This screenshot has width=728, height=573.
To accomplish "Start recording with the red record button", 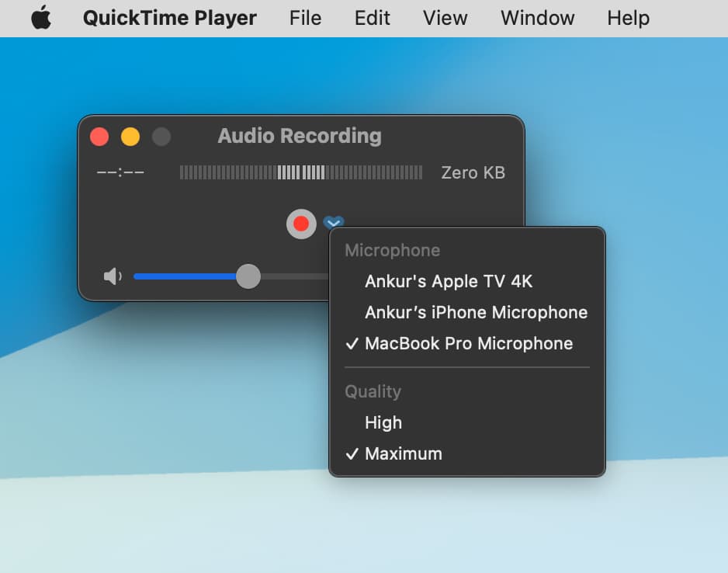I will (301, 224).
